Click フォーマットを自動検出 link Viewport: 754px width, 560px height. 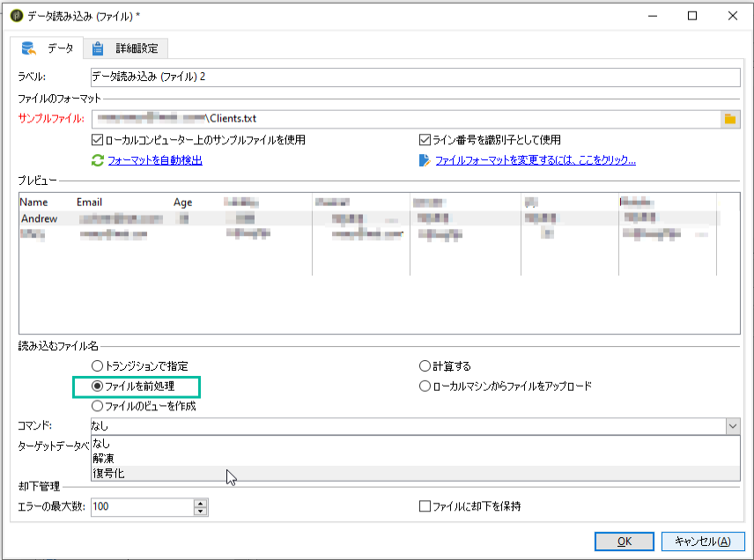click(155, 160)
